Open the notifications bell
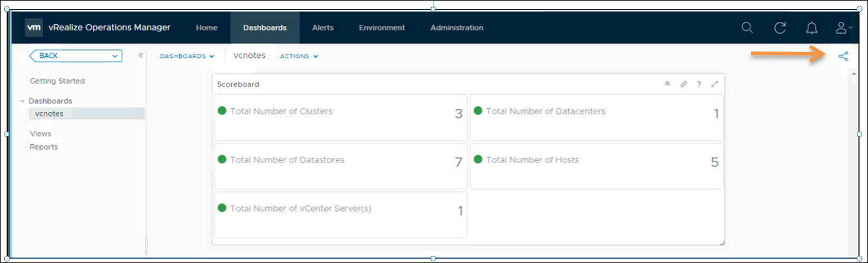 [812, 28]
